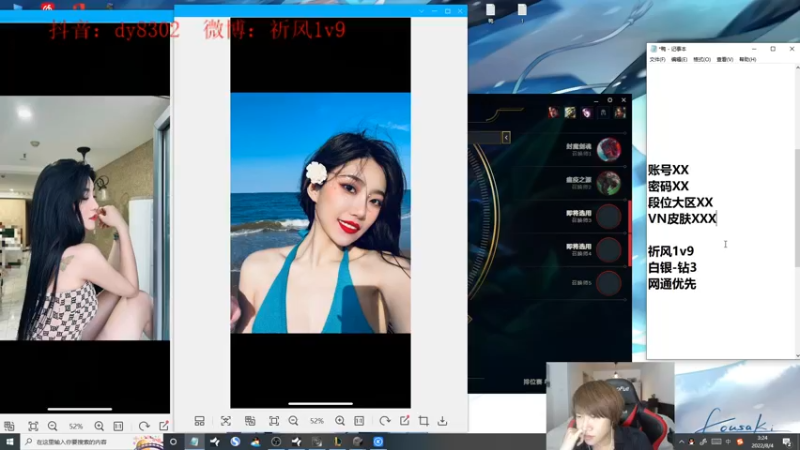Image resolution: width=800 pixels, height=450 pixels.
Task: Select fifth champion portrait in game client header
Action: pos(620,112)
